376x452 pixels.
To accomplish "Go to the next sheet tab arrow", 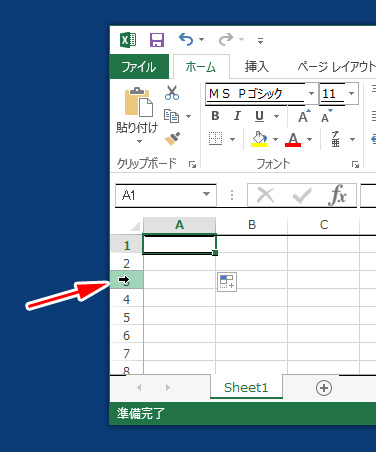I will 168,387.
